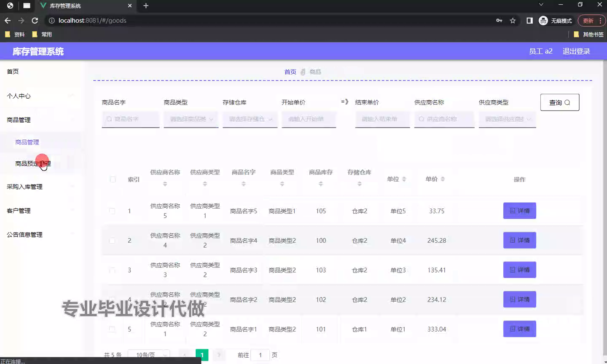Click the 245.28 price cell

point(437,241)
